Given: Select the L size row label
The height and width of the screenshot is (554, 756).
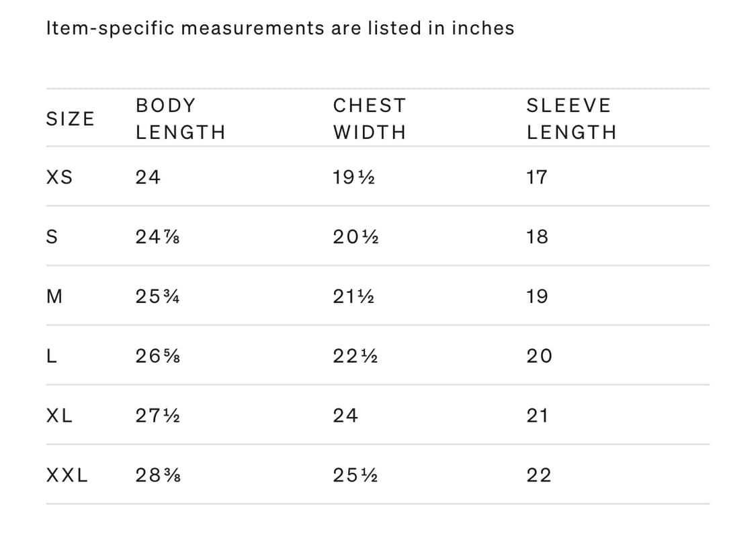Looking at the screenshot, I should point(51,356).
